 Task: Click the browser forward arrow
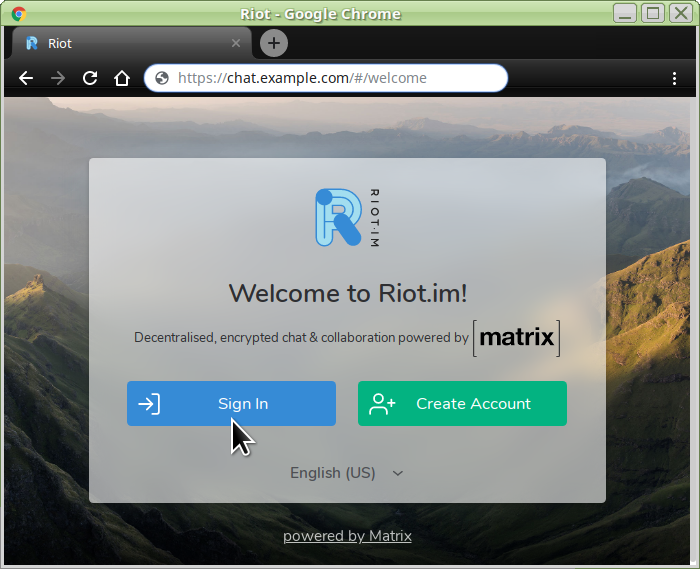click(x=58, y=78)
